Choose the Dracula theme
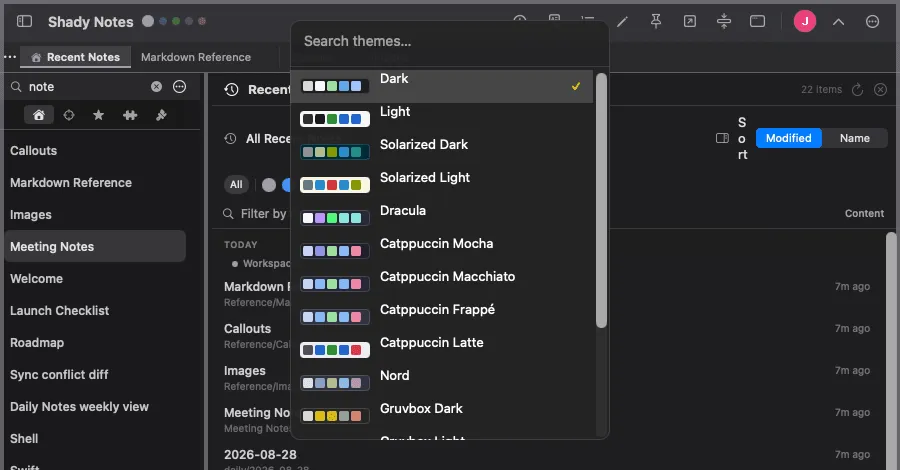 442,219
